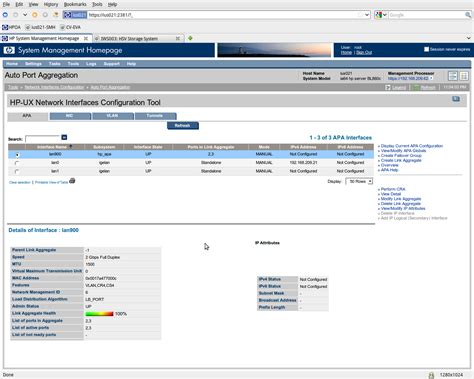
Task: Click the browser Forward arrow button
Action: coord(15,15)
